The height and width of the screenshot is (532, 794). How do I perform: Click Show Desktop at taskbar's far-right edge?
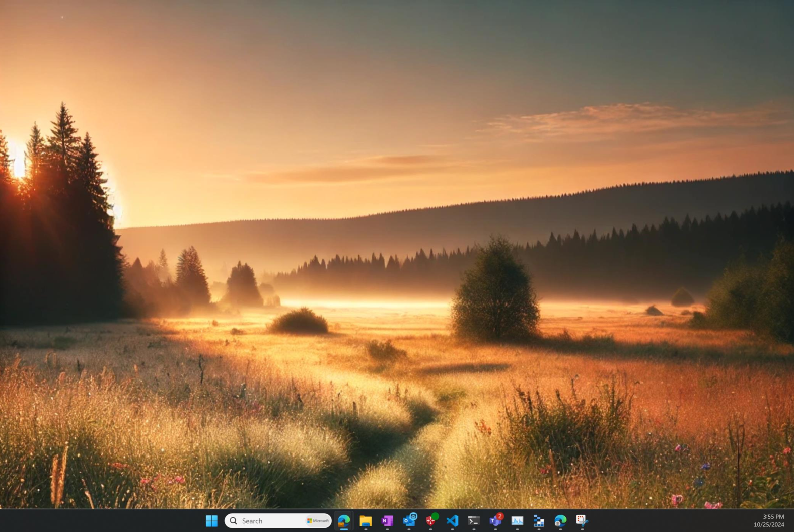tap(792, 521)
